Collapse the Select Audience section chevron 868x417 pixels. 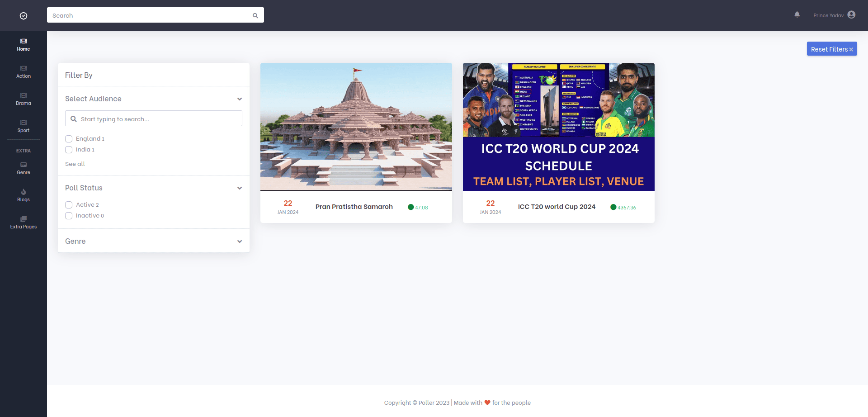[240, 99]
